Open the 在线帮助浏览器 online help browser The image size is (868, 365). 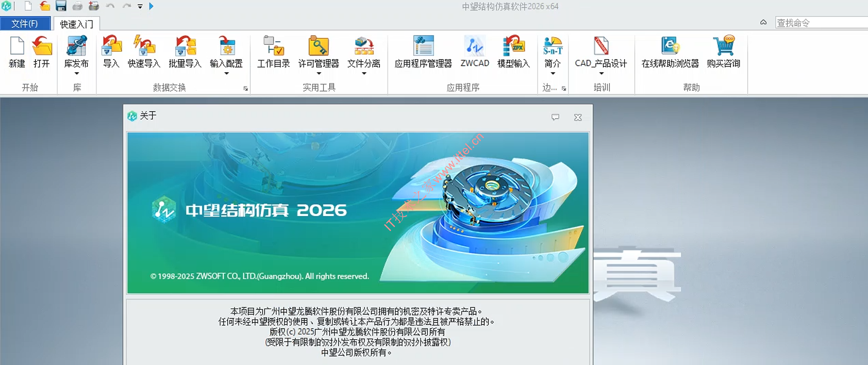(x=670, y=46)
